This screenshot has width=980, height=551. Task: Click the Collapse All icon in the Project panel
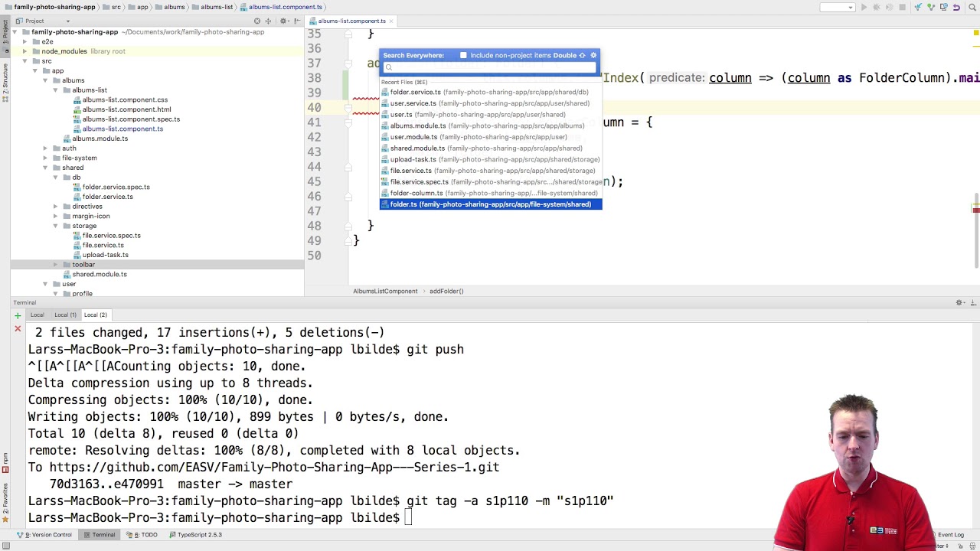(x=268, y=21)
